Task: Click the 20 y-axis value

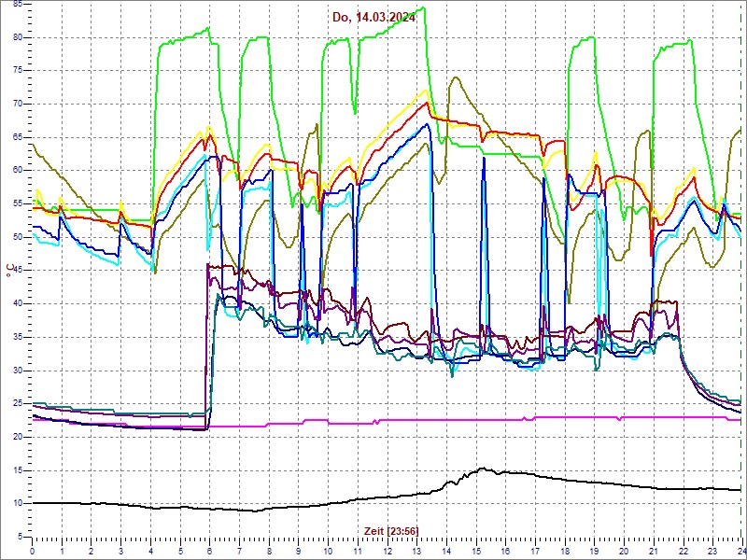Action: pos(18,437)
